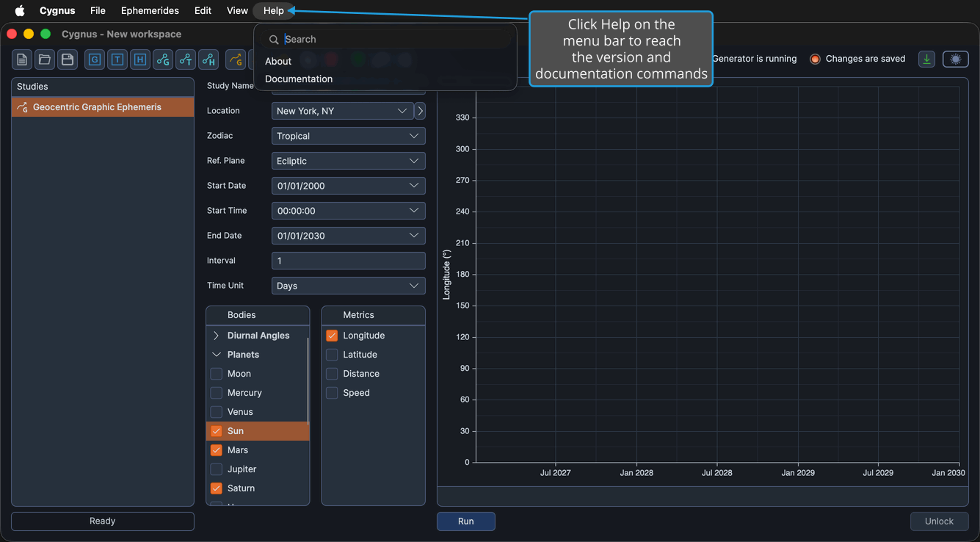980x542 pixels.
Task: Click the boxed T toolbar icon
Action: [117, 59]
